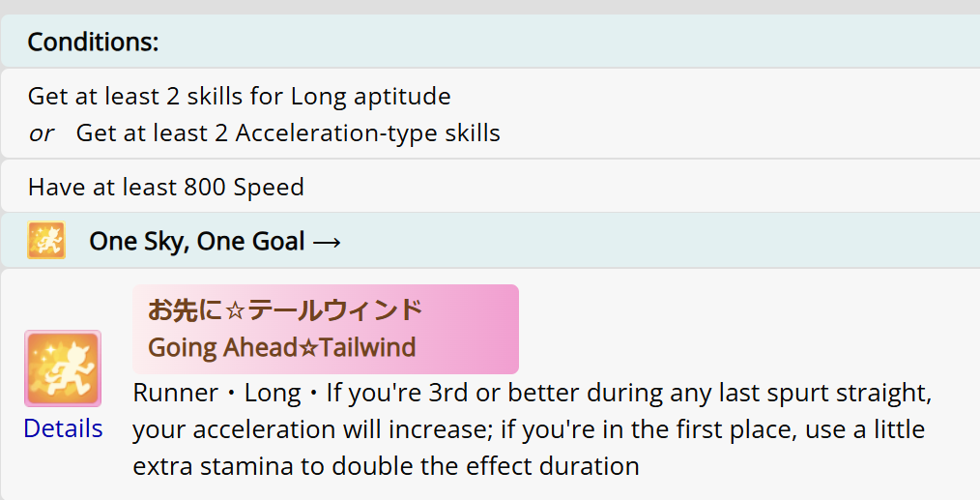This screenshot has width=980, height=500.
Task: Click the large orange runner skill icon
Action: [x=63, y=368]
